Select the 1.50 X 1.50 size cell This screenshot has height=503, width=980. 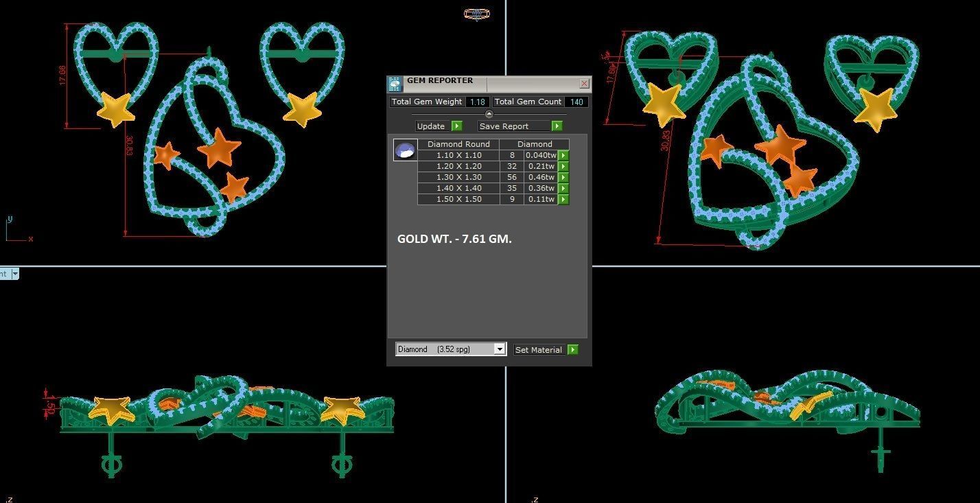click(x=458, y=200)
